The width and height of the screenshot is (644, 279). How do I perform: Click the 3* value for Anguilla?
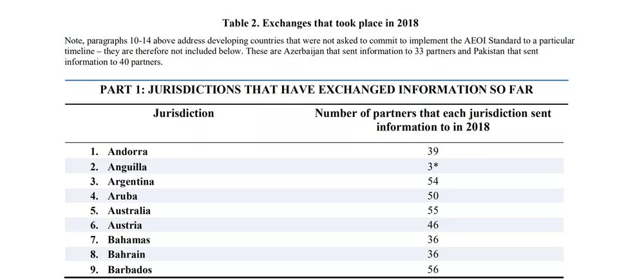coord(433,166)
